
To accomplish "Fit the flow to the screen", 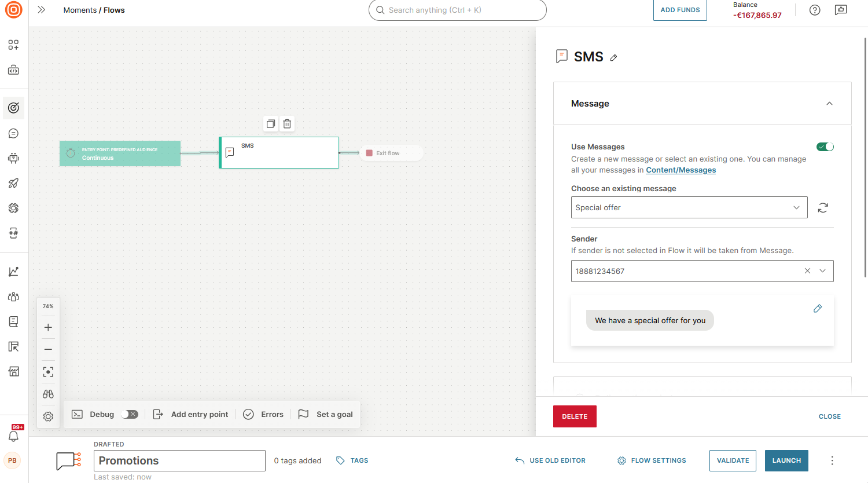I will click(48, 371).
